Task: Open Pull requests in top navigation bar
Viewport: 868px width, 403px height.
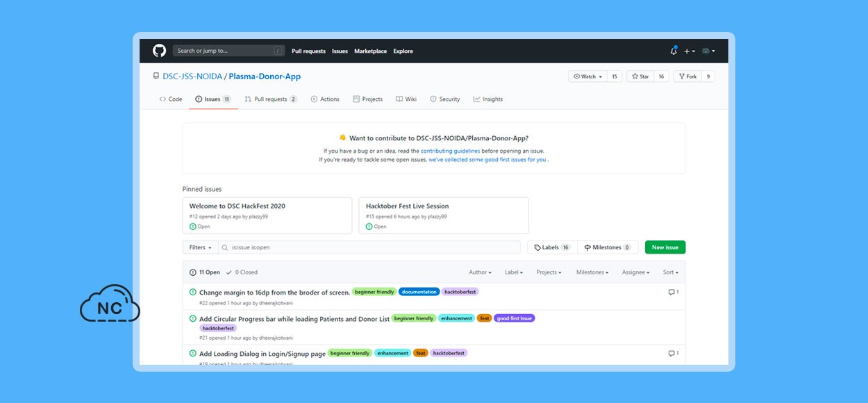Action: 308,51
